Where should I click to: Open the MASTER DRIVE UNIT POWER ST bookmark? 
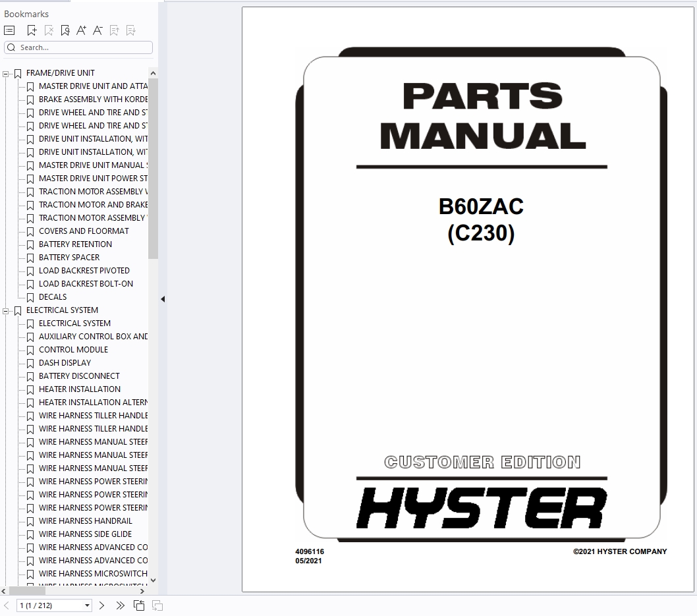pyautogui.click(x=93, y=179)
